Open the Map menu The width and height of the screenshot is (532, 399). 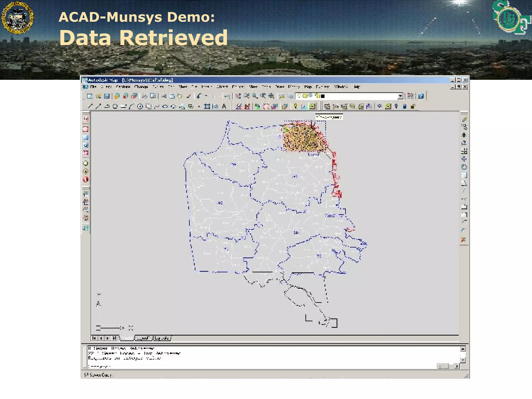click(308, 87)
